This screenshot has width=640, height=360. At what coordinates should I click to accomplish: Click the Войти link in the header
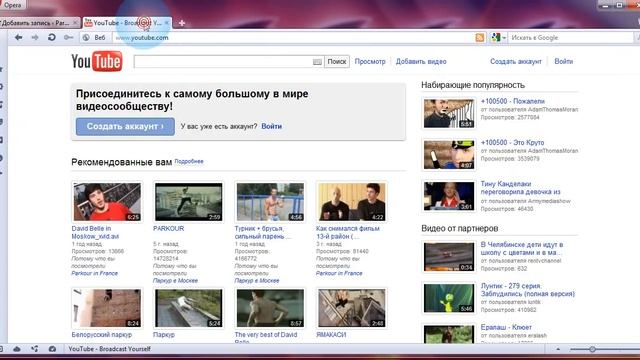pos(563,62)
